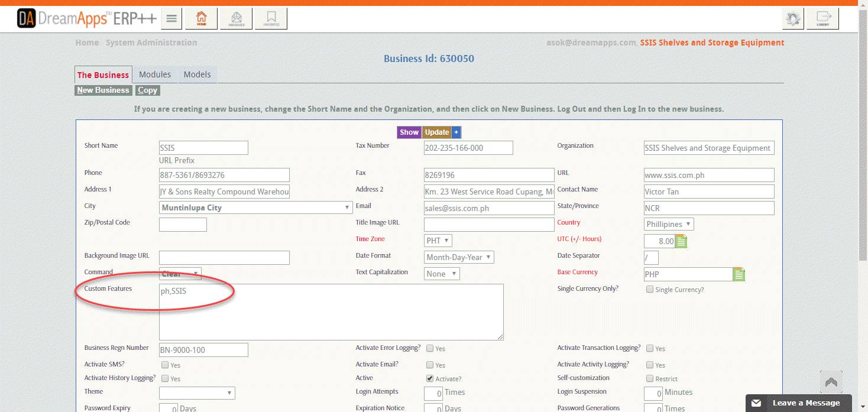Open the calculator icon beside UTC hours

[x=681, y=241]
